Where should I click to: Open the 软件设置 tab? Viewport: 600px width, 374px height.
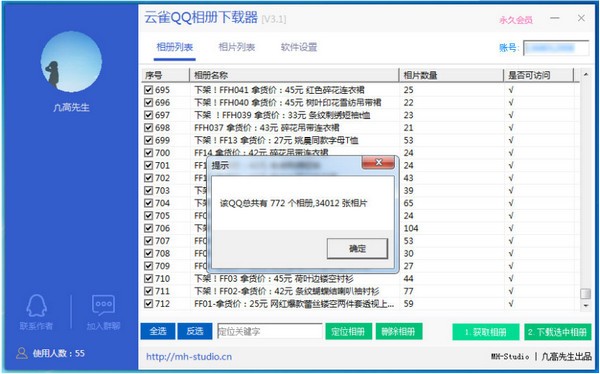click(299, 47)
